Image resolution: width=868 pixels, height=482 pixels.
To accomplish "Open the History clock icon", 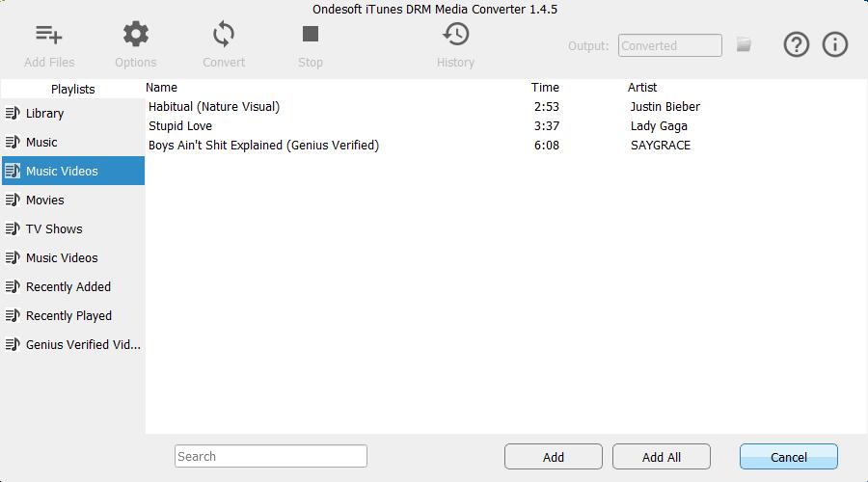I will (x=455, y=35).
